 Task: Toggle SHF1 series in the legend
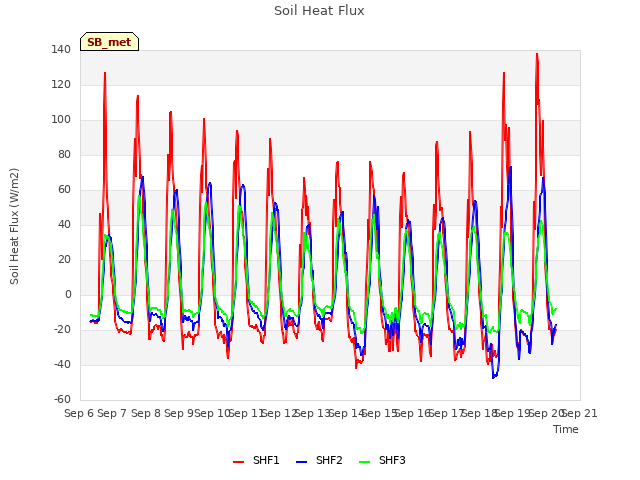point(256,460)
